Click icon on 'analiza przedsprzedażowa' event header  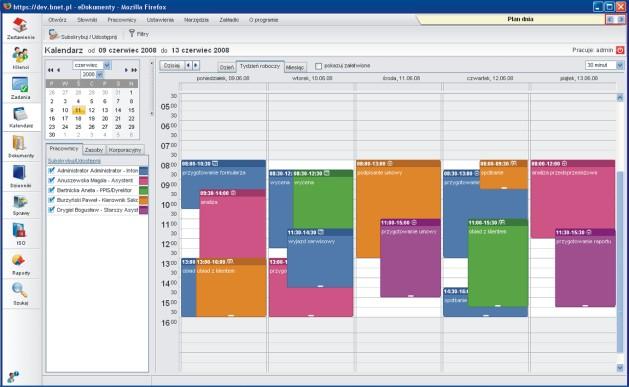click(x=564, y=164)
